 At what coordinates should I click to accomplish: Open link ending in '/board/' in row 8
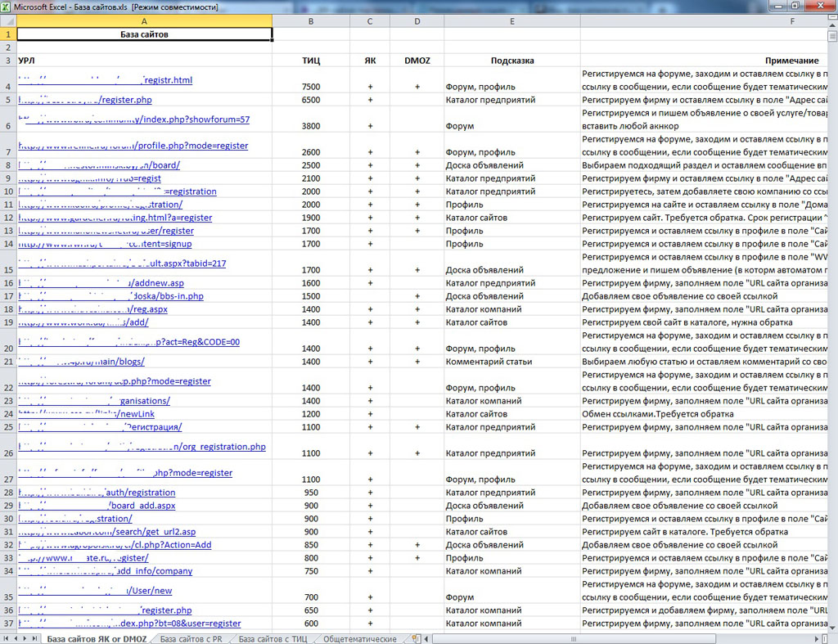pyautogui.click(x=99, y=165)
